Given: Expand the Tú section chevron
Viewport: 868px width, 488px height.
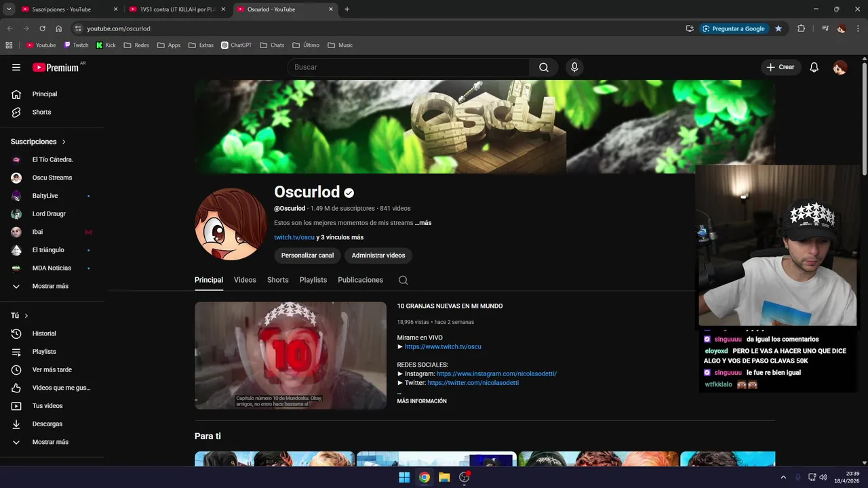Looking at the screenshot, I should point(26,316).
